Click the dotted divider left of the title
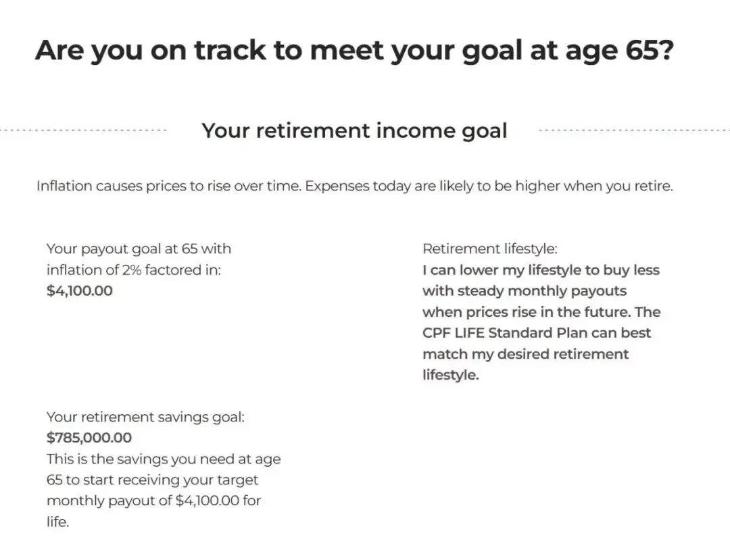Viewport: 730px width, 560px height. coord(84,130)
